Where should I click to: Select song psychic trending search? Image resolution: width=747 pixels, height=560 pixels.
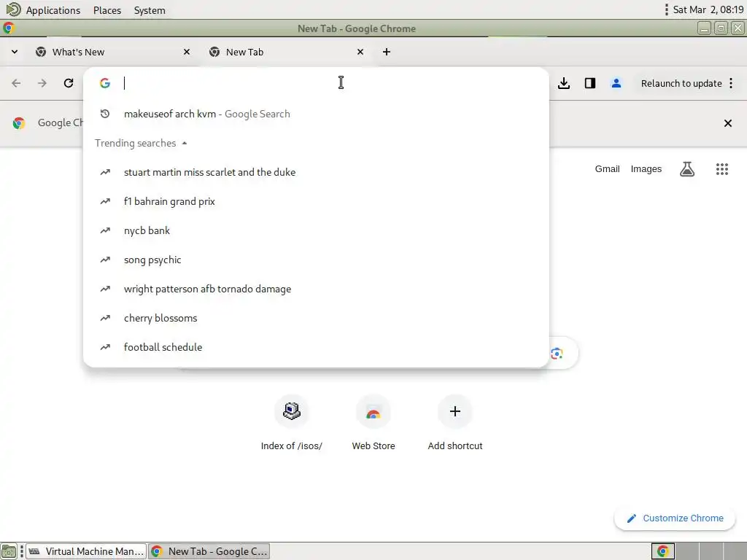pyautogui.click(x=316, y=260)
